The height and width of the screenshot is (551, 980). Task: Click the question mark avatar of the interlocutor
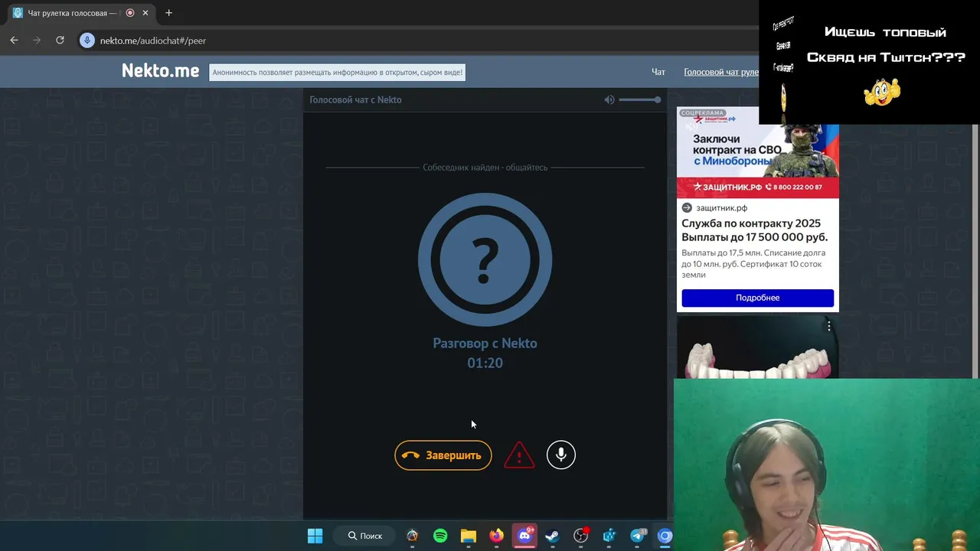point(485,259)
